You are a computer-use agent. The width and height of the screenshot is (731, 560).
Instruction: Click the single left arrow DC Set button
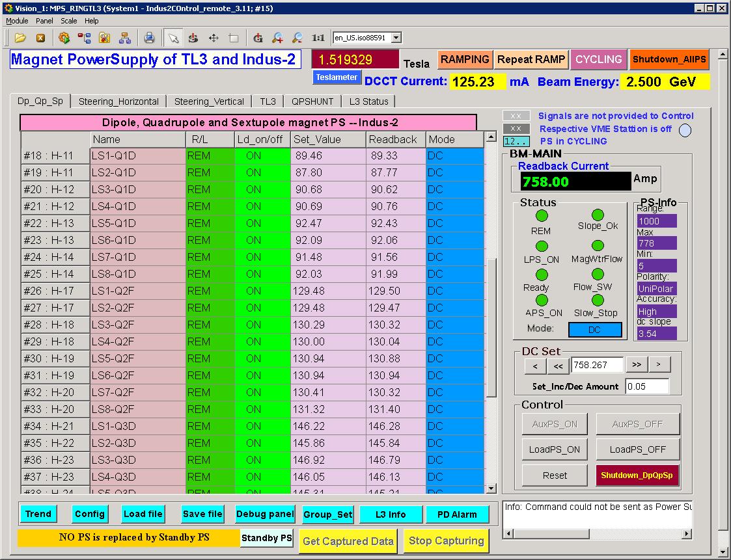pyautogui.click(x=535, y=366)
